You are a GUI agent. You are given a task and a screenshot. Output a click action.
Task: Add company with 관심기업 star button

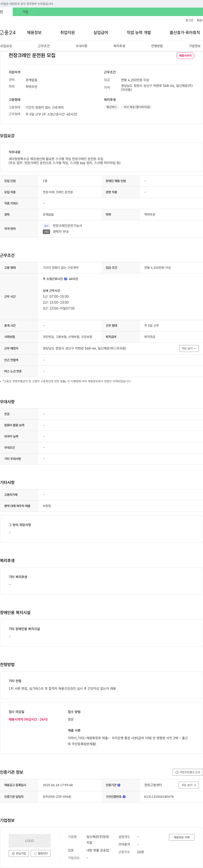[19, 853]
